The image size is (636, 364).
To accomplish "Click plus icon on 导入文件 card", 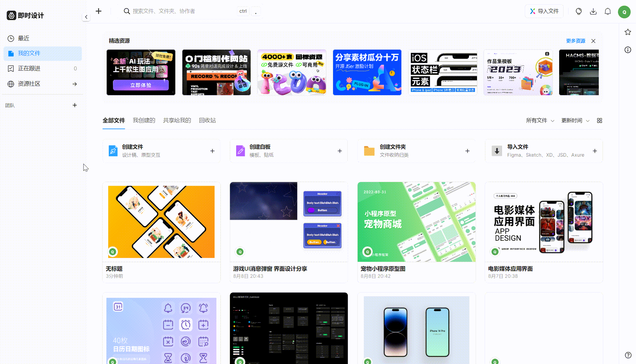I will [595, 151].
